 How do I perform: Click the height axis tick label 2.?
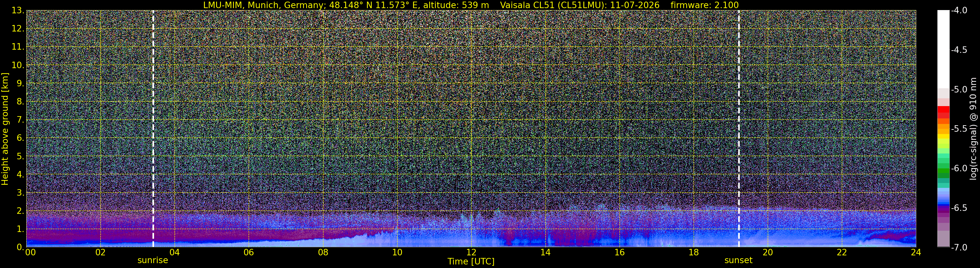(20, 211)
